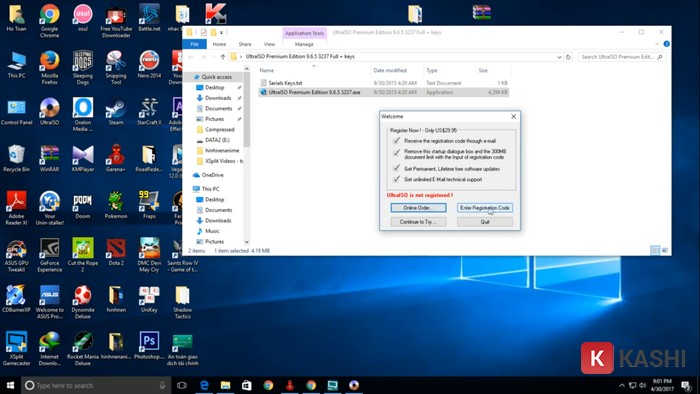Screen dimensions: 700x394
Task: Open the Explorer help icon
Action: point(666,44)
